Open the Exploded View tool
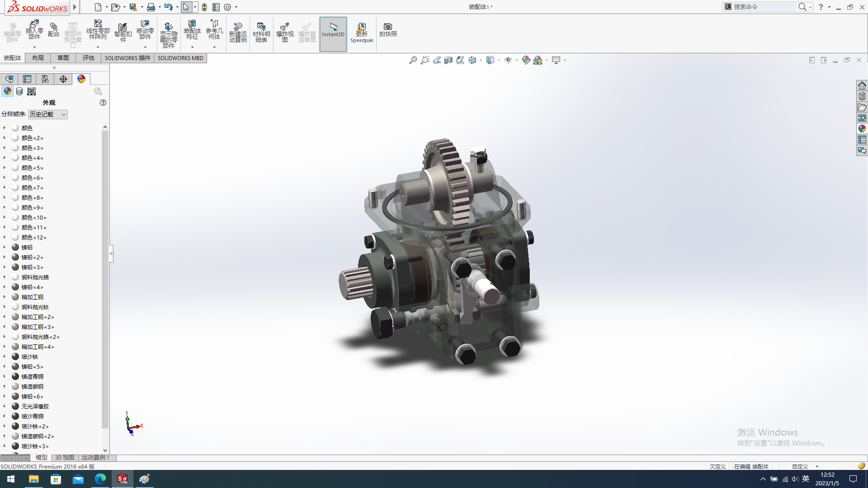This screenshot has height=488, width=868. tap(285, 32)
